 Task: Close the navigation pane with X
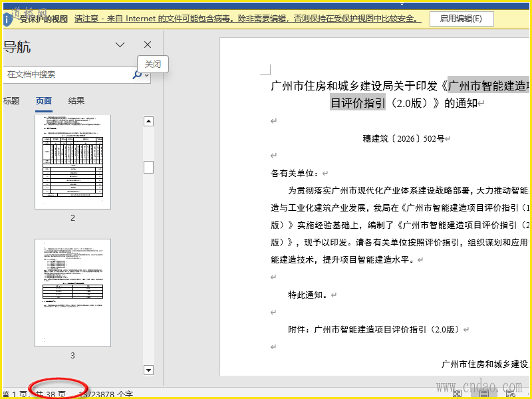click(148, 45)
